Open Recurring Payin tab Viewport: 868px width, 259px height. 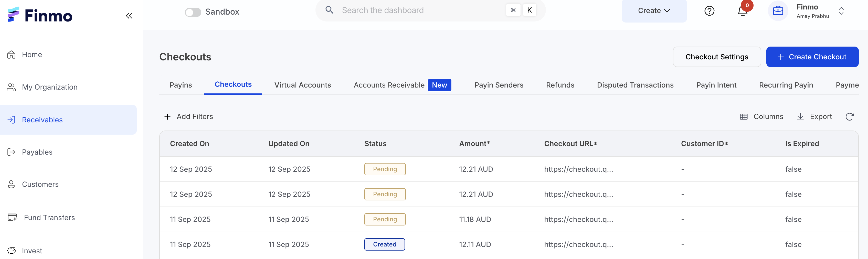tap(786, 85)
